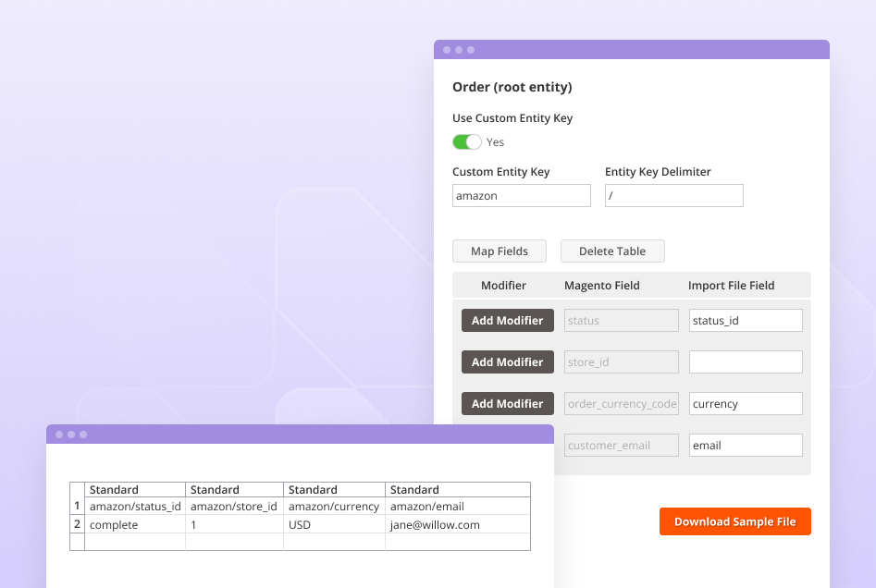Click the empty import field next to store_id
Image resolution: width=876 pixels, height=588 pixels.
pos(745,361)
